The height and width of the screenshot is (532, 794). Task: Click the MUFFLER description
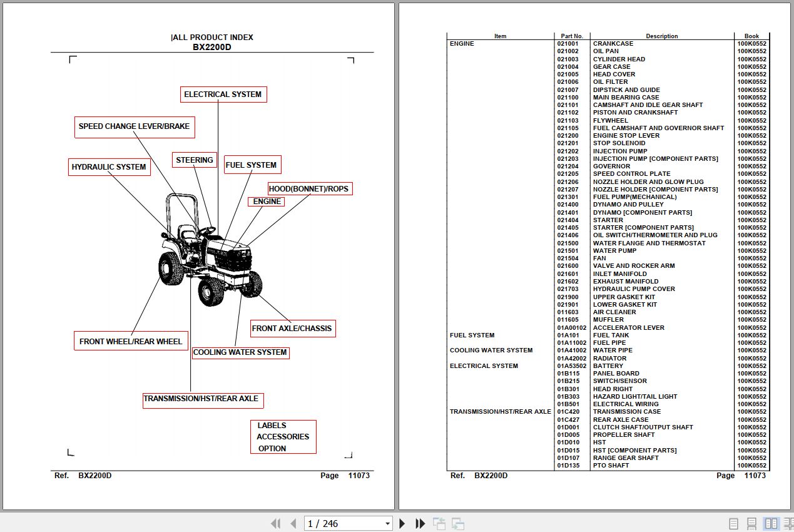tap(608, 320)
